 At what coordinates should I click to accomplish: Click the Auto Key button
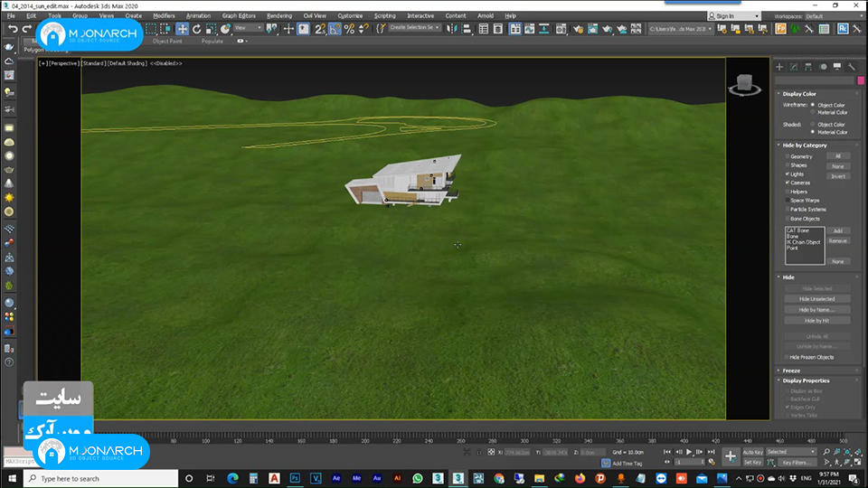click(x=753, y=452)
